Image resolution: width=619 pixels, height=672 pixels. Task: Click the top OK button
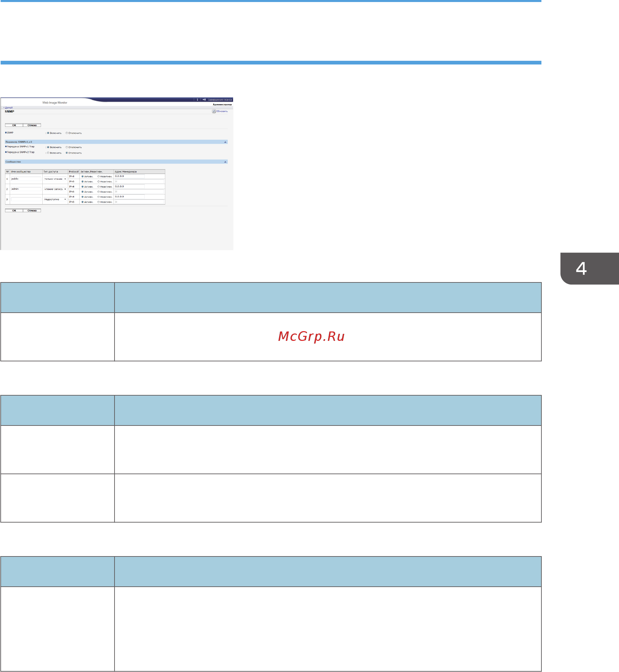coord(14,125)
